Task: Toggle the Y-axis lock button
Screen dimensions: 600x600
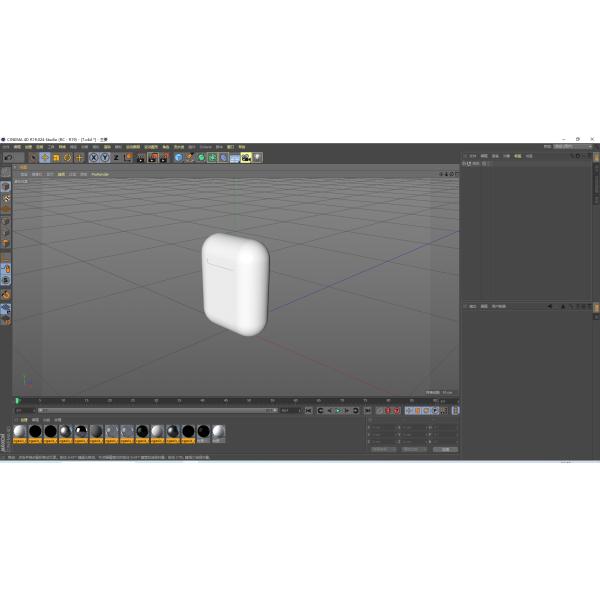Action: (x=105, y=158)
